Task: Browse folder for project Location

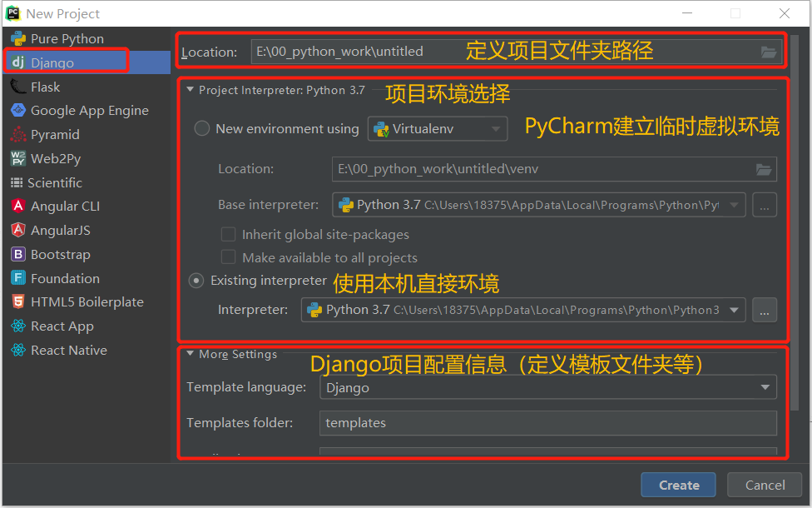Action: tap(769, 52)
